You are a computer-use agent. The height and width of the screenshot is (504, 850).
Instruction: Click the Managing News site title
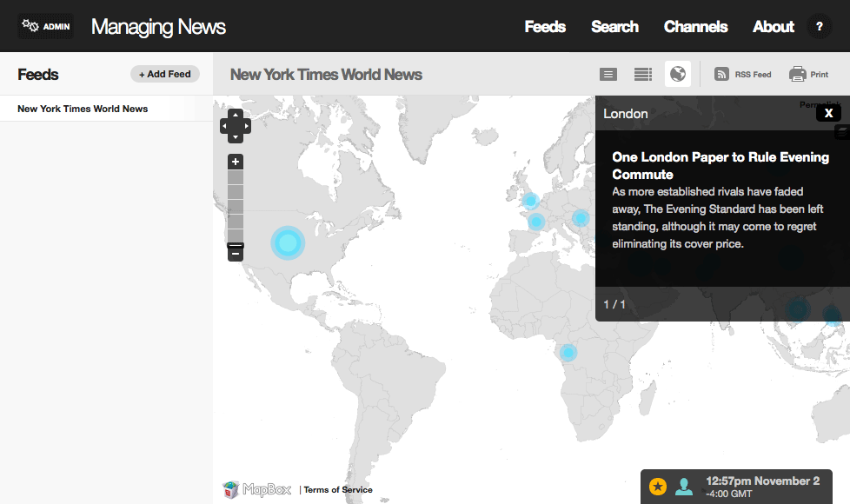158,27
